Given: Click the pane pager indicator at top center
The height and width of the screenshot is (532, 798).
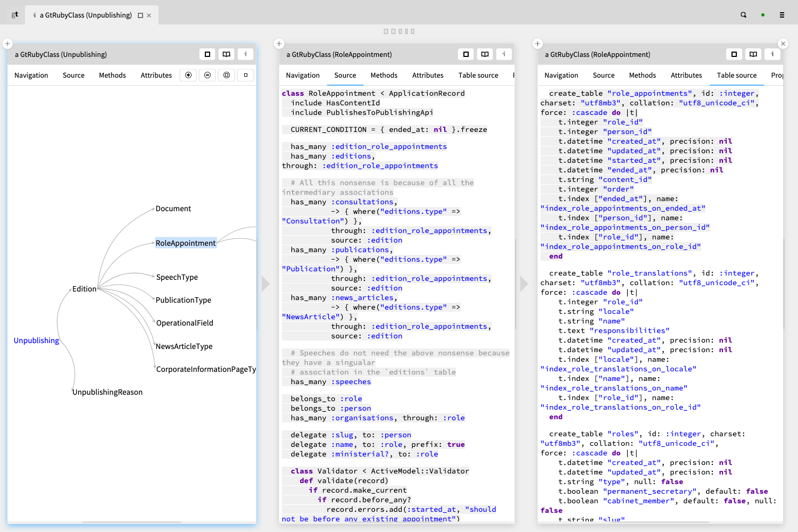Looking at the screenshot, I should pos(399,31).
